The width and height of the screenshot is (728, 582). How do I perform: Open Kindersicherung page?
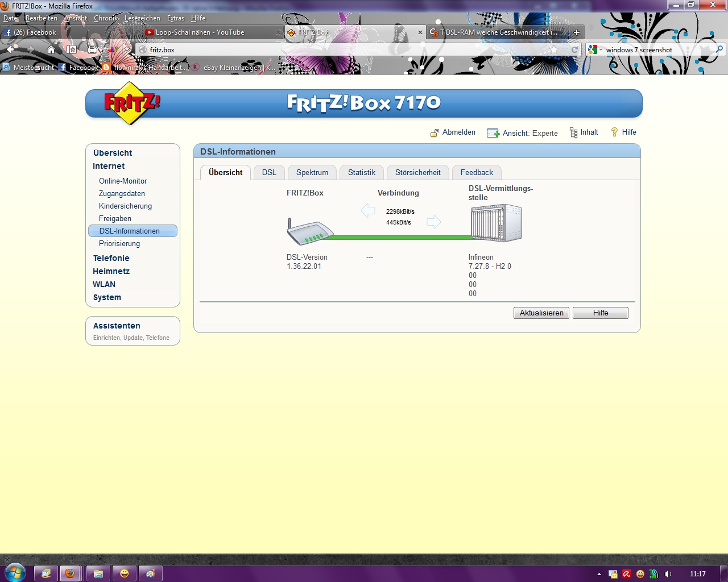(125, 206)
